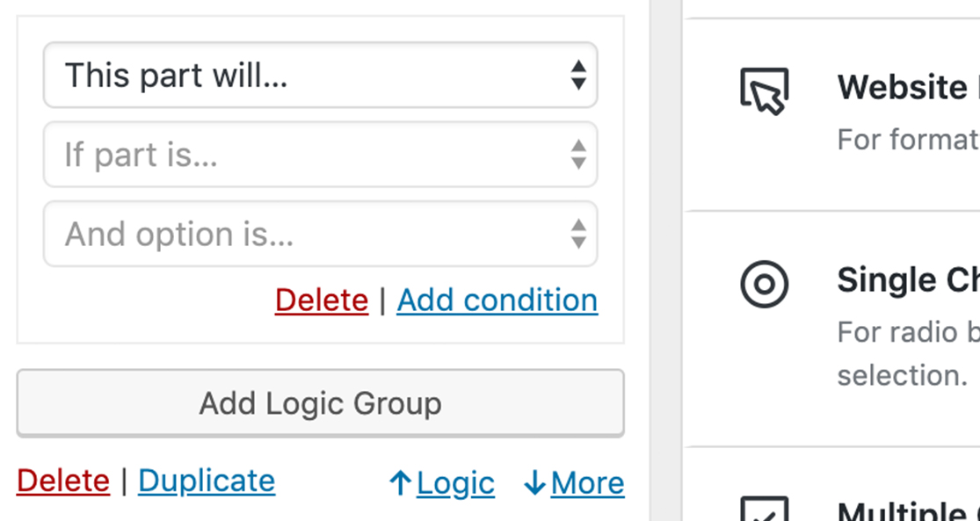Open the "And option is..." dropdown
The image size is (980, 521).
pos(320,234)
